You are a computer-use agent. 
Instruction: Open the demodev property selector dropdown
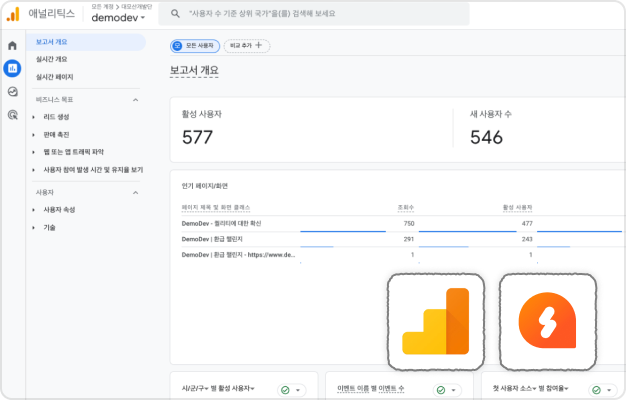118,18
